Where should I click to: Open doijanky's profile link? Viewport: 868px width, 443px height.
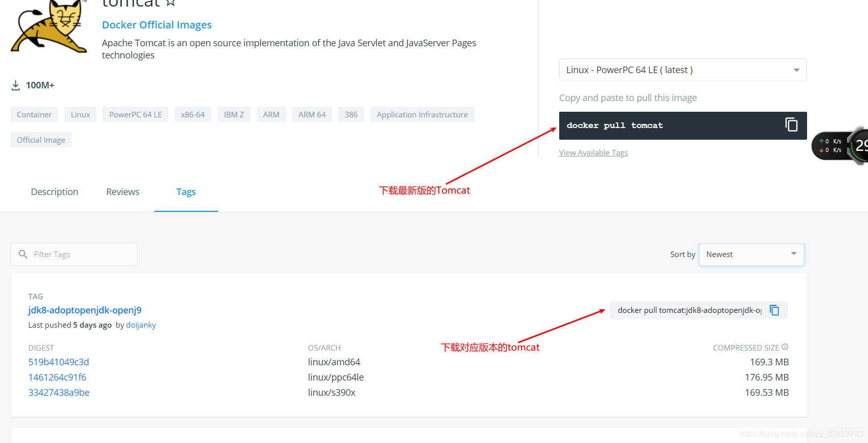coord(141,325)
